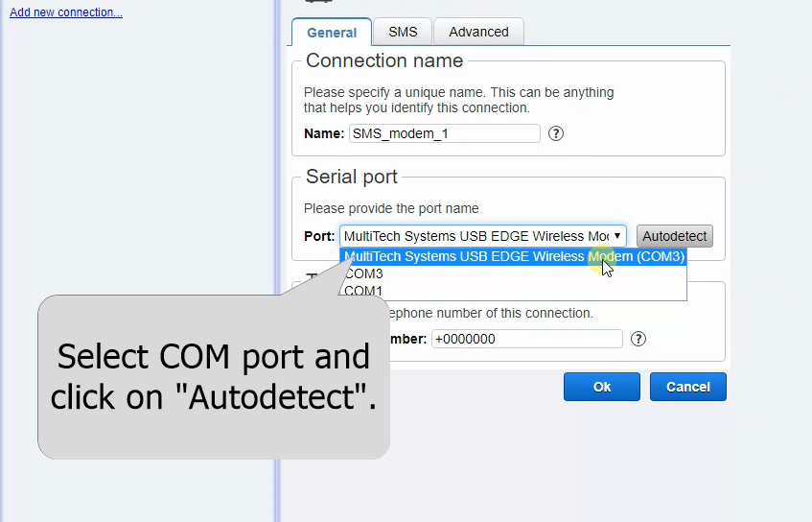This screenshot has width=812, height=522.
Task: Select MultiTech Systems USB EDGE Wireless Modem (COM3)
Action: coord(513,256)
